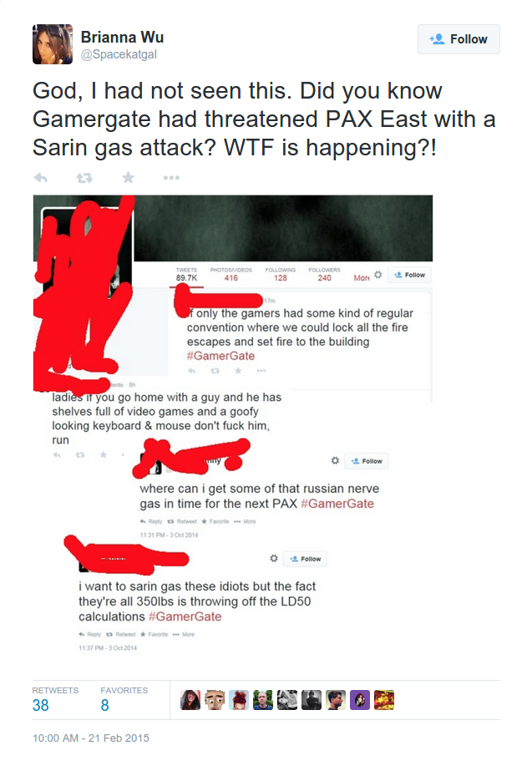View the 8 favorites count
The image size is (532, 771).
click(x=104, y=705)
